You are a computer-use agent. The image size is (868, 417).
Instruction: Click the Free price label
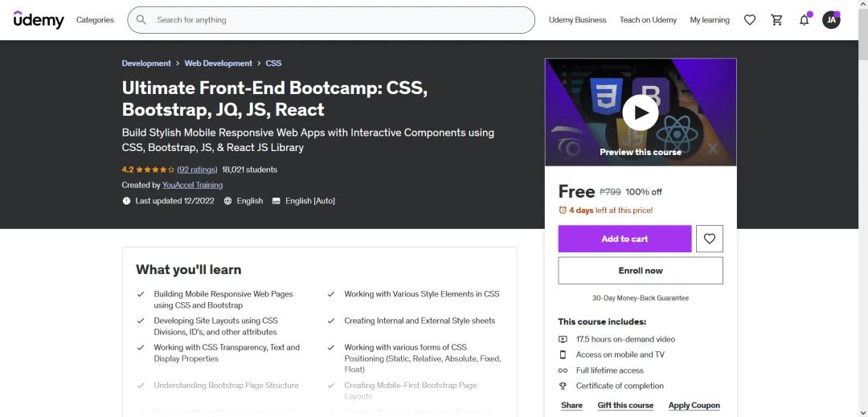click(x=576, y=191)
